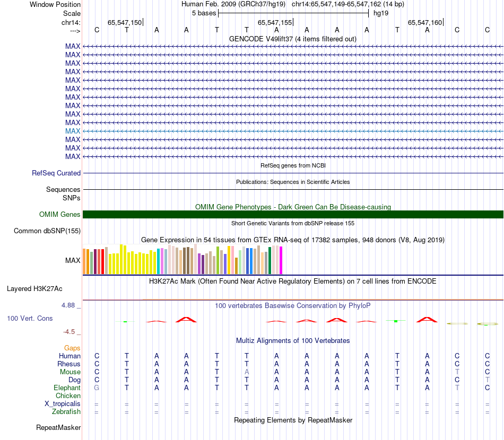The image size is (504, 440).
Task: Open GTEx Gene Expression in 54 tissues title
Action: pos(293,240)
